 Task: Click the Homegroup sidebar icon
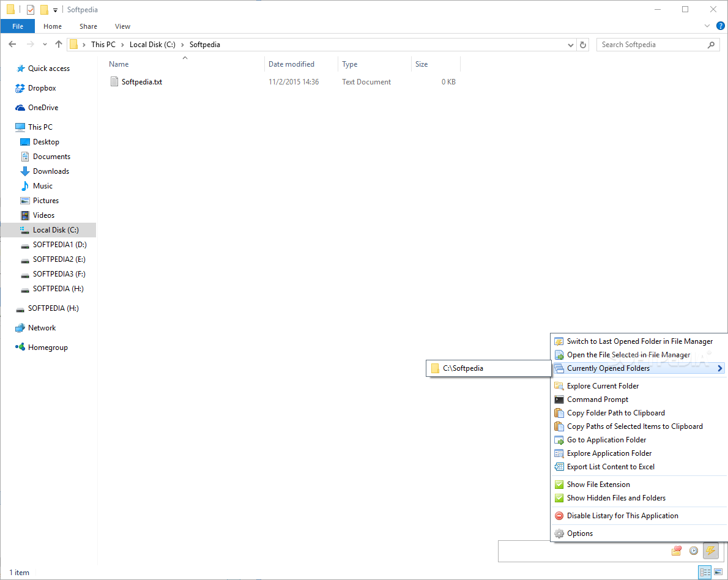20,347
